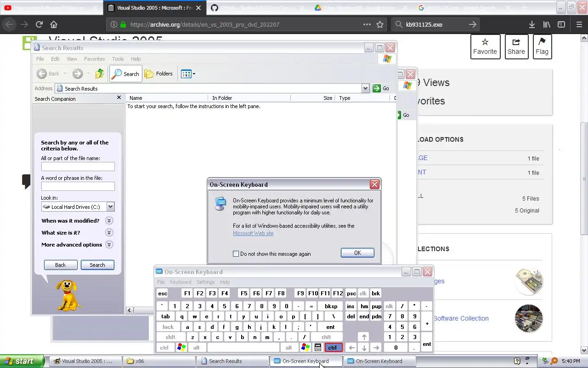Viewport: 588px width, 368px height.
Task: Expand What size is it options
Action: point(109,233)
